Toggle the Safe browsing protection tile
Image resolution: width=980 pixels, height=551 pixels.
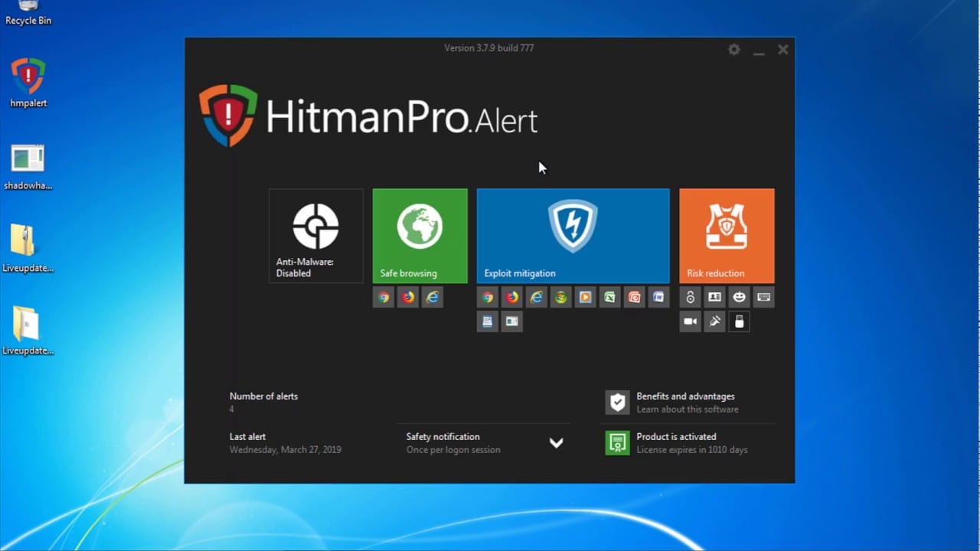[420, 235]
